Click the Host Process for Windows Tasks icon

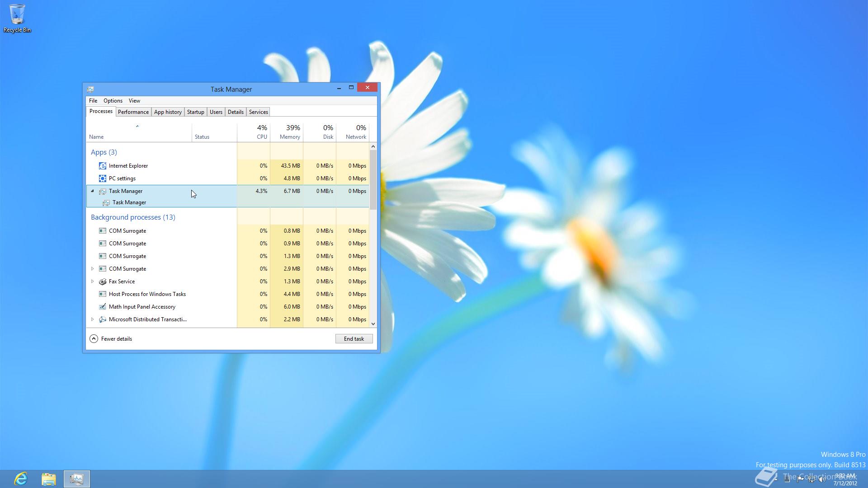click(x=103, y=294)
